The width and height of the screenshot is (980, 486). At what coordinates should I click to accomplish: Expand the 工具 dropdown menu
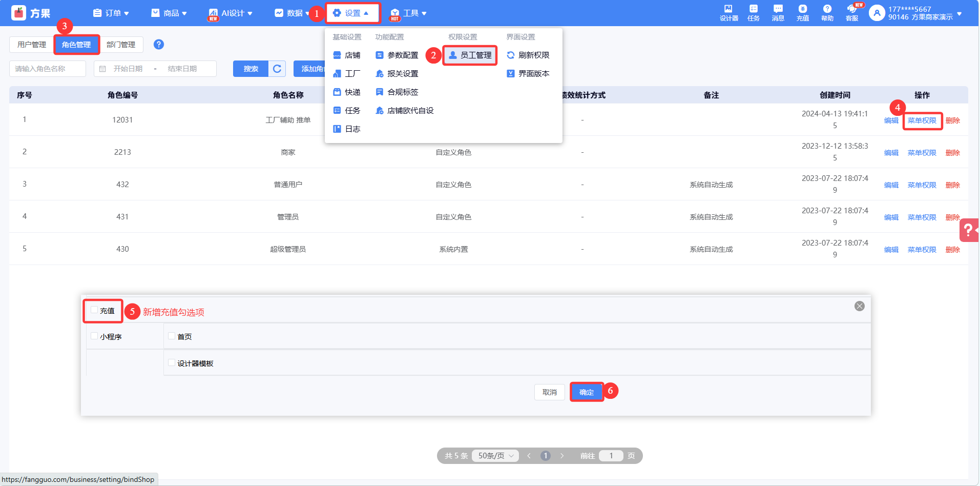coord(409,13)
